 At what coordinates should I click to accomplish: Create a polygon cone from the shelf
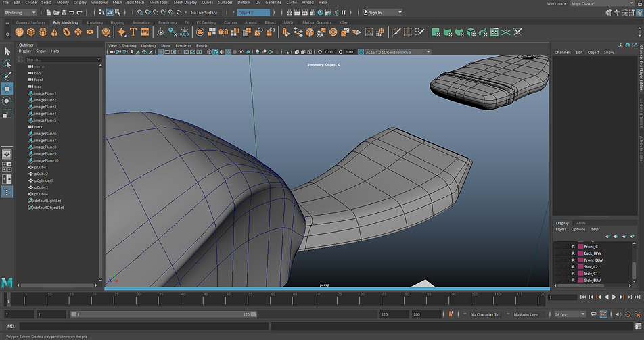click(x=54, y=32)
